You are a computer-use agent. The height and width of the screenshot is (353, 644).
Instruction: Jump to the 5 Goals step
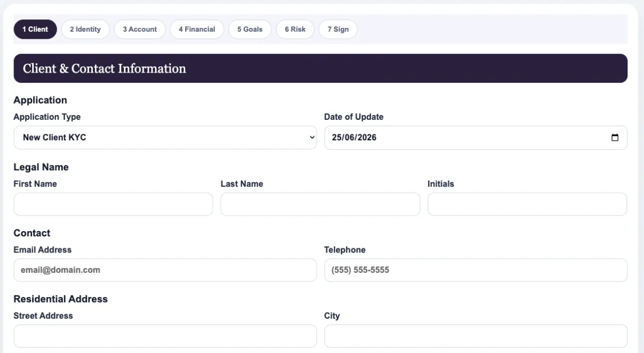250,30
